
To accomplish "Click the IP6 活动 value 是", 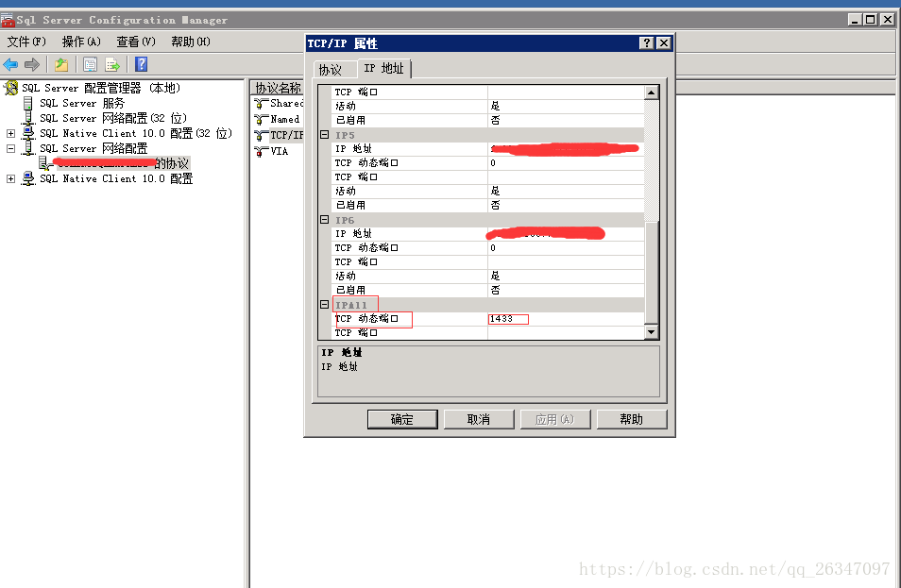I will (x=566, y=277).
